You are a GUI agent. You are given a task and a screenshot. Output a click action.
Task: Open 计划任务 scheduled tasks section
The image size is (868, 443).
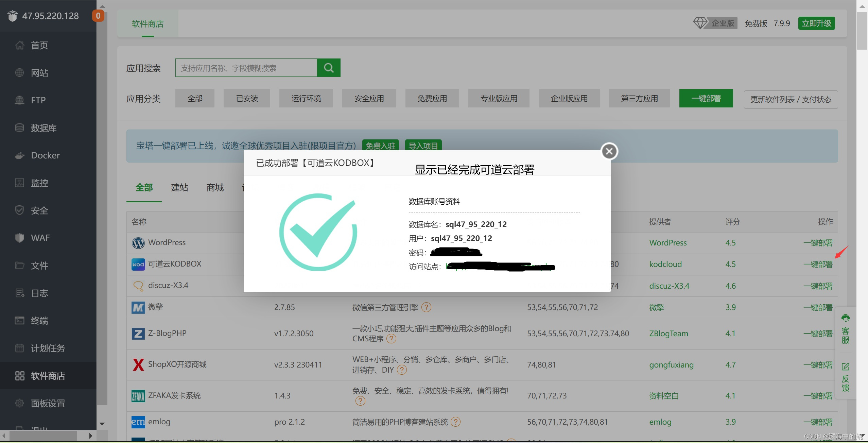48,348
